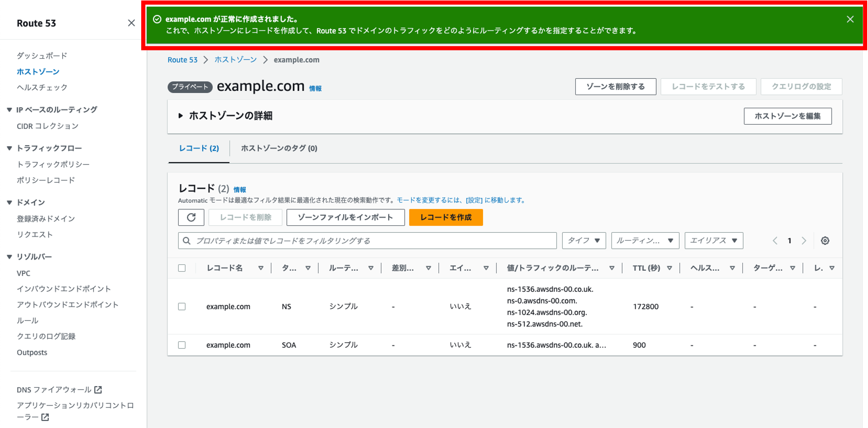Click ホストゾーン breadcrumb link
The width and height of the screenshot is (868, 428).
click(236, 60)
